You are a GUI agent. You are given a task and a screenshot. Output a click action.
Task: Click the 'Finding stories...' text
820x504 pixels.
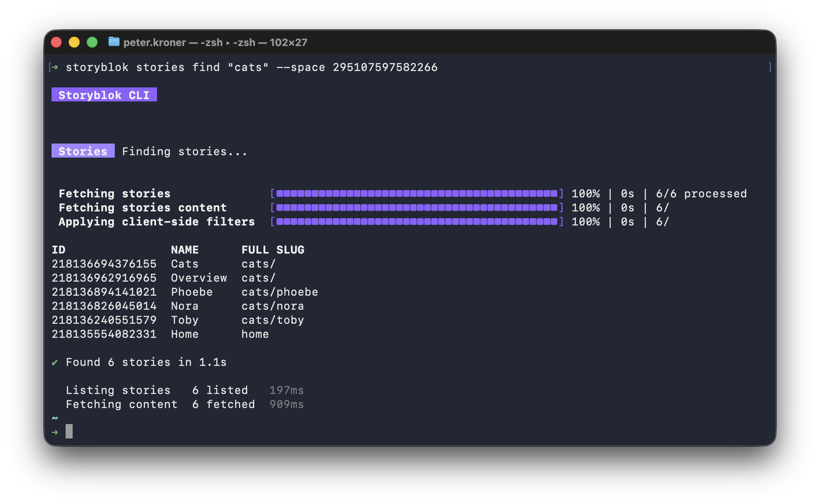tap(185, 151)
